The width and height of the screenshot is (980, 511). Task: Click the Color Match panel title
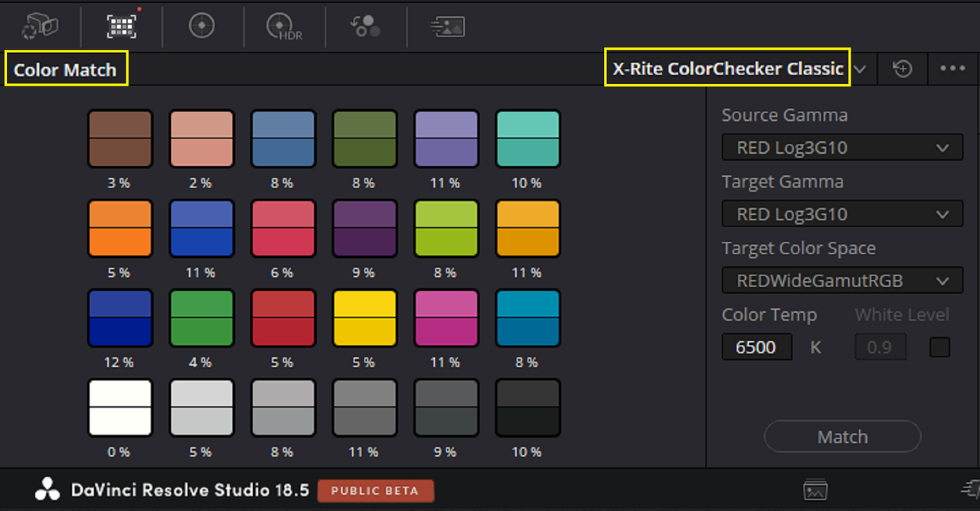pyautogui.click(x=65, y=70)
